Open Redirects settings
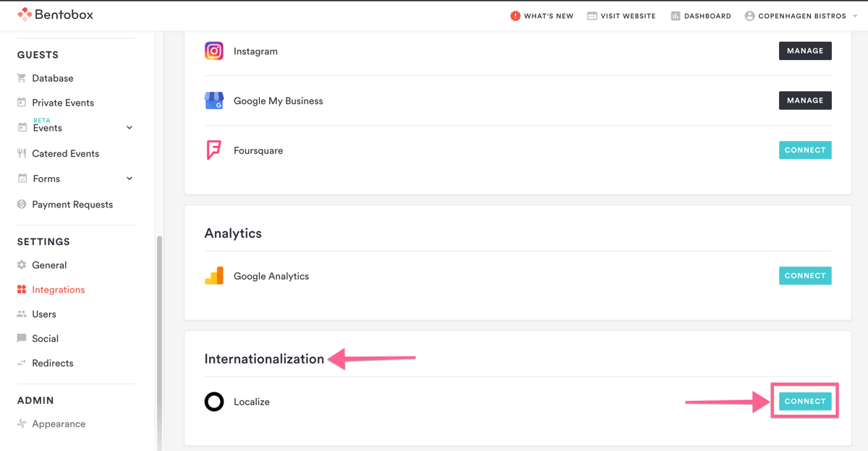 tap(53, 363)
